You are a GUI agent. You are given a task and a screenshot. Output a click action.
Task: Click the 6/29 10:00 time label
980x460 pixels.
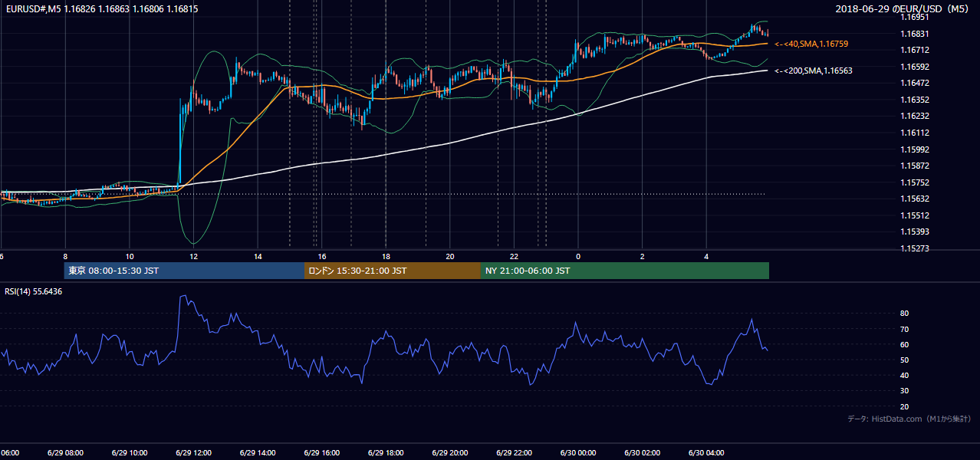[x=129, y=453]
